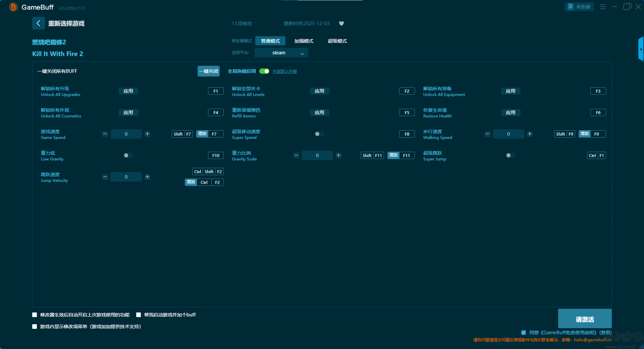Apply Unlock All Upgrades
Screen dimensions: 644x349
pyautogui.click(x=128, y=91)
